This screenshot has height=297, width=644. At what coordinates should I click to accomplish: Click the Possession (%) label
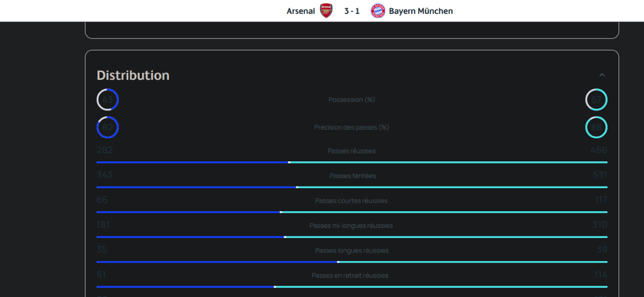(352, 100)
